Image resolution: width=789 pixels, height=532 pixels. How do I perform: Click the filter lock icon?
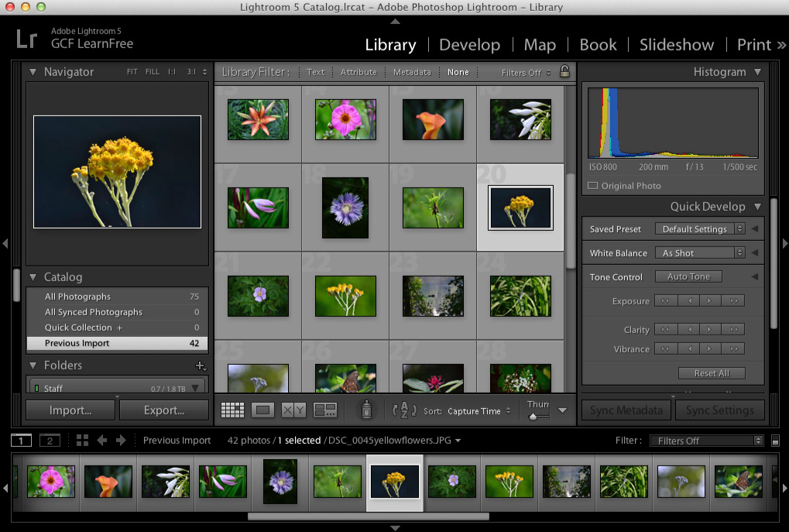pyautogui.click(x=564, y=71)
